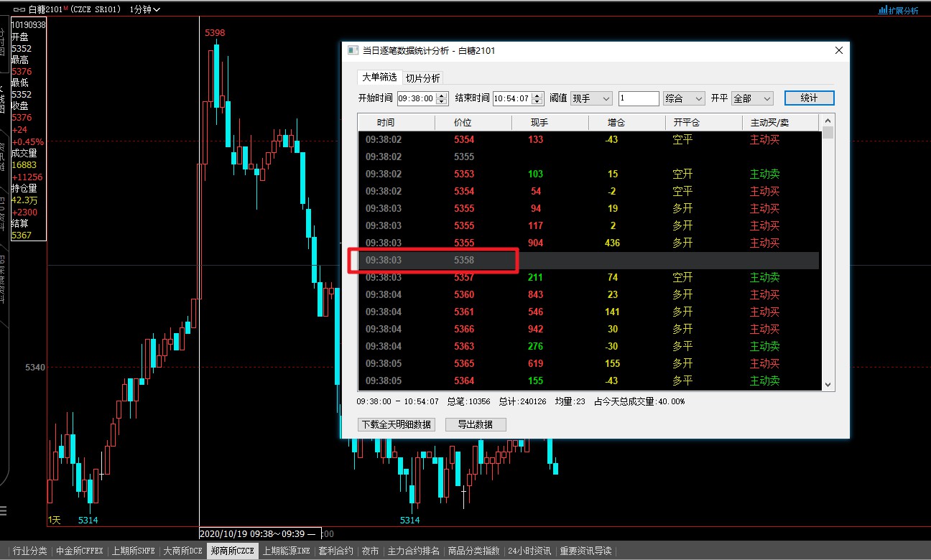The image size is (931, 560).
Task: Click the 统计 button
Action: [x=809, y=98]
